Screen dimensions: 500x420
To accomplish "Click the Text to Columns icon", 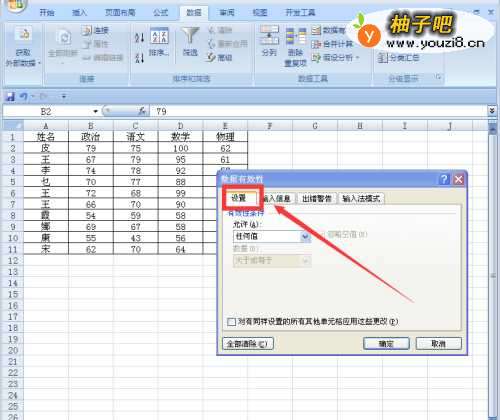I will click(x=269, y=35).
